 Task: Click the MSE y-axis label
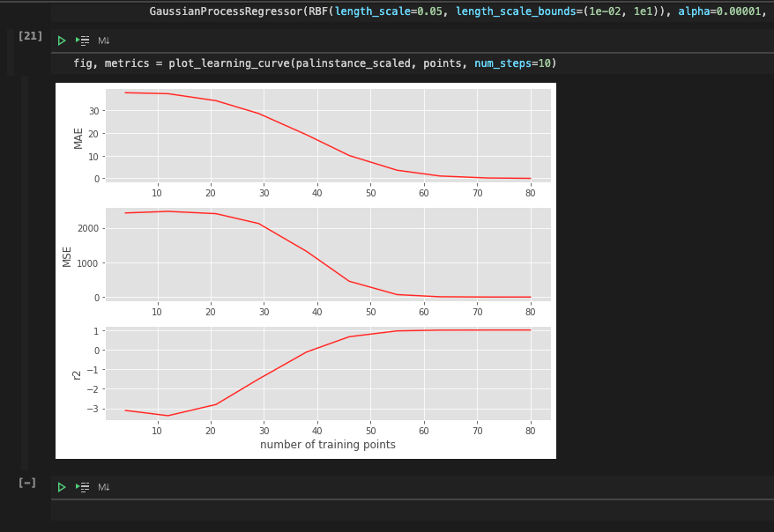[x=67, y=257]
